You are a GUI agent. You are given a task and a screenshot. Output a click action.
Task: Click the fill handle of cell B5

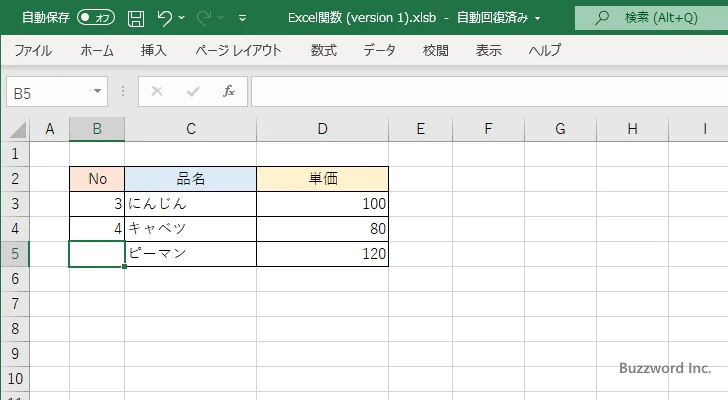(x=124, y=267)
